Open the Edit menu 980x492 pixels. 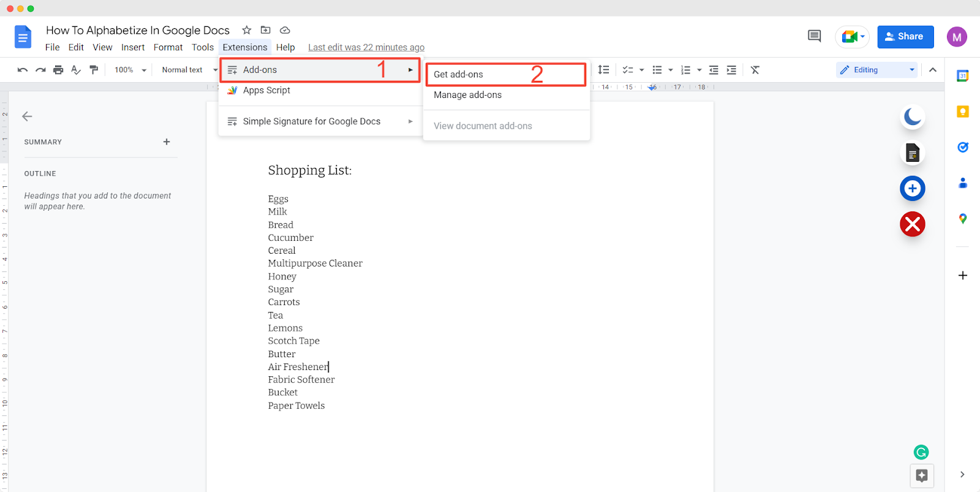pos(76,47)
